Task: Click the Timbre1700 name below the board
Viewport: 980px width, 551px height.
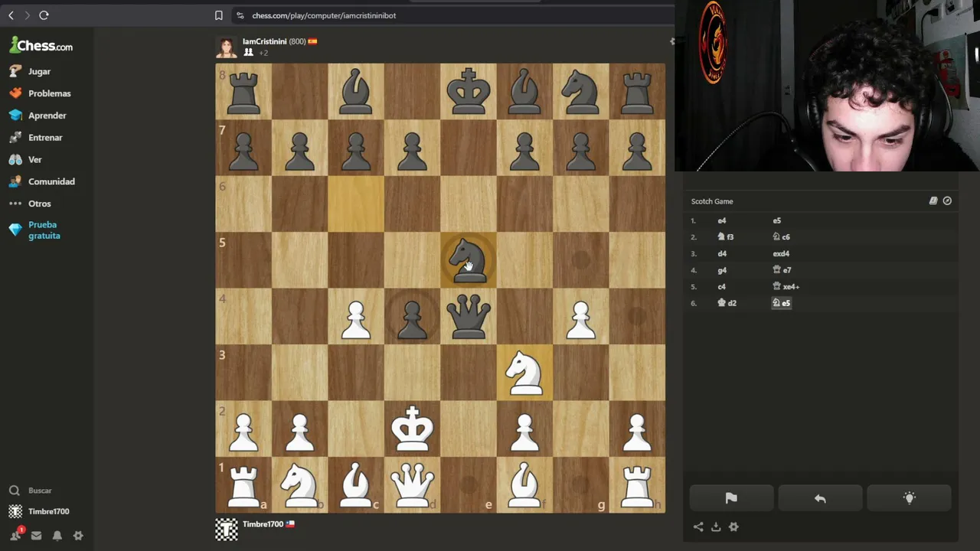Action: click(263, 524)
